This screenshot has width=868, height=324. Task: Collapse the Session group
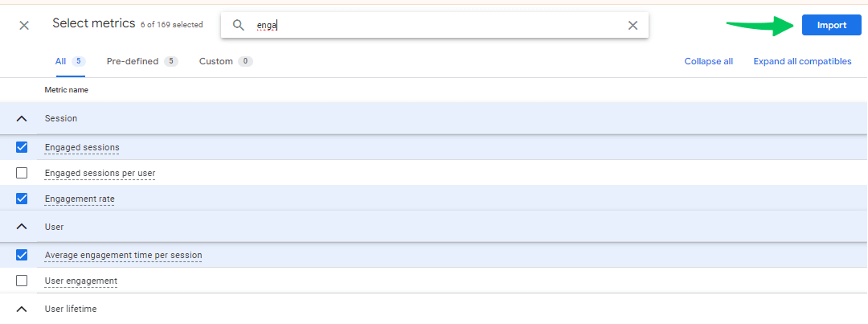pyautogui.click(x=22, y=119)
